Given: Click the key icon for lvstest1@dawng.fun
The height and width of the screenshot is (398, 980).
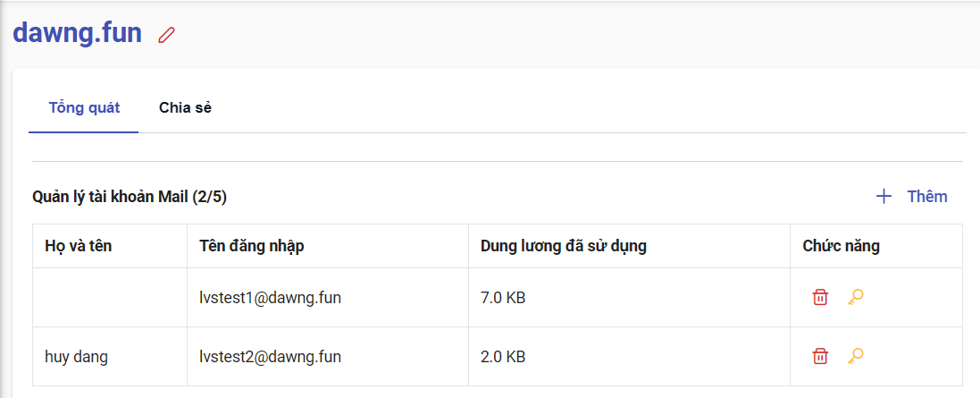Looking at the screenshot, I should pyautogui.click(x=856, y=298).
